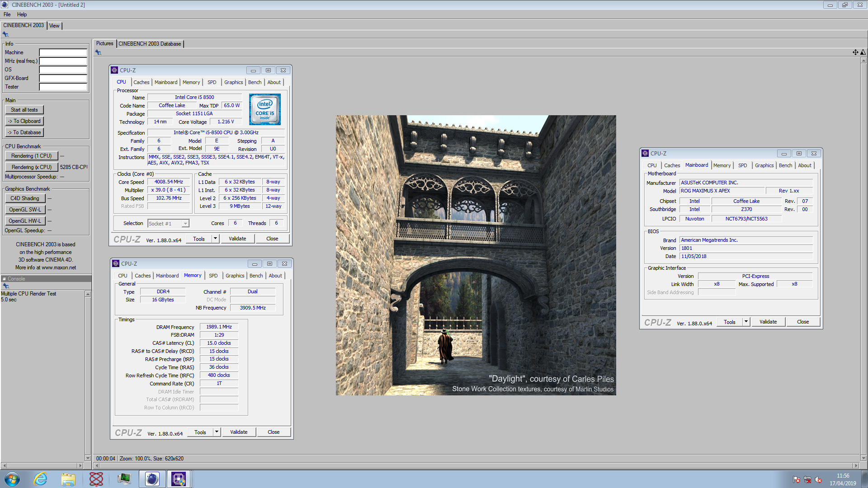Viewport: 868px width, 488px height.
Task: Open the File menu
Action: (x=7, y=14)
